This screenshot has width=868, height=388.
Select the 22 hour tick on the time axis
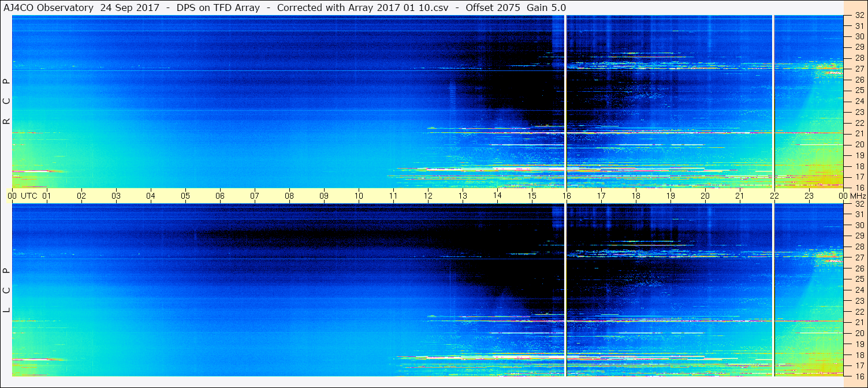[x=774, y=196]
